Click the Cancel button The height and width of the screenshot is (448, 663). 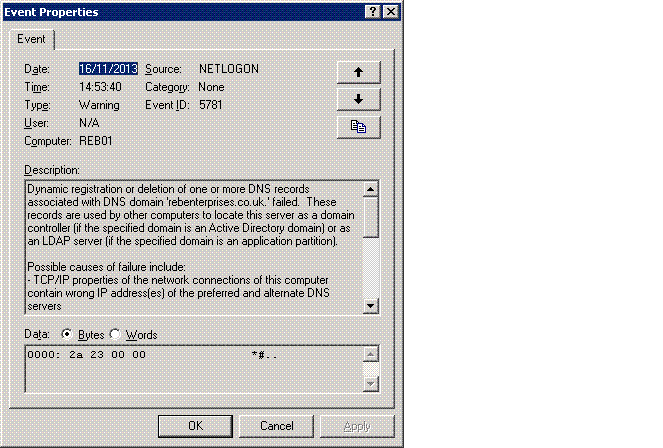277,426
